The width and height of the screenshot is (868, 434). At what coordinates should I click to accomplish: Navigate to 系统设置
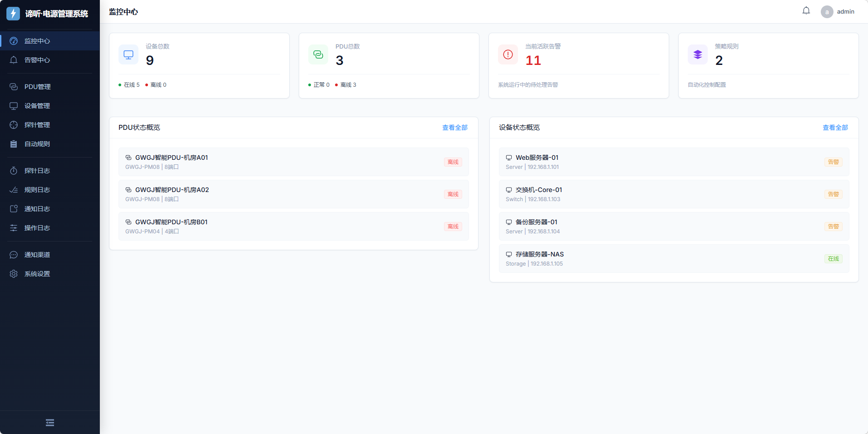37,274
